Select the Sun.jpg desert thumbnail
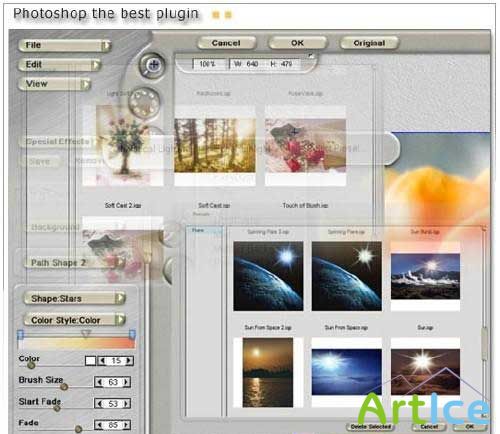This screenshot has width=500, height=434. click(425, 372)
